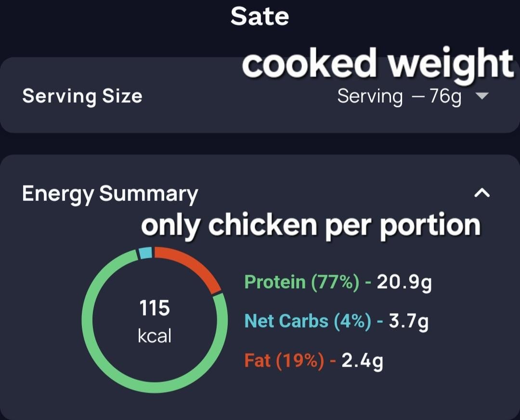Tap the Energy Summary heading

tap(110, 194)
